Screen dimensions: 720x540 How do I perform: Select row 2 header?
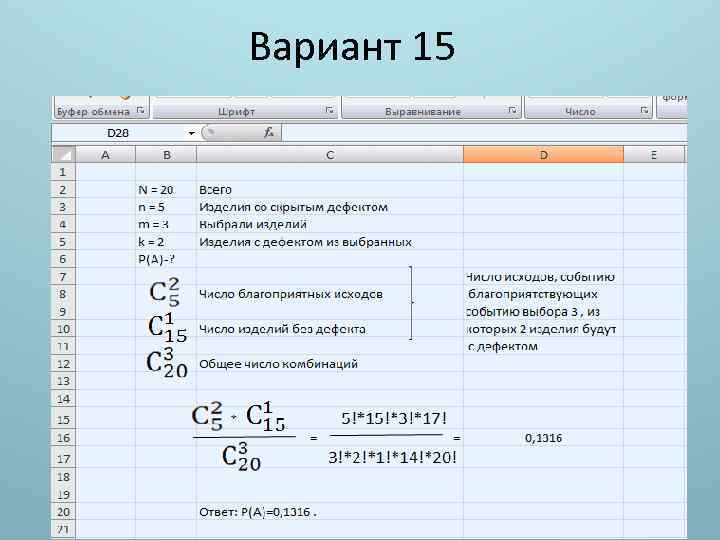[x=63, y=190]
